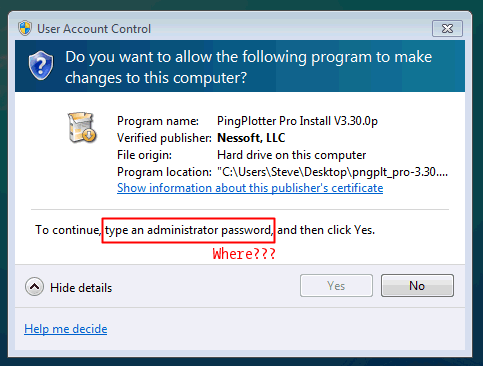483x366 pixels.
Task: Open the Help me decide link
Action: click(66, 329)
